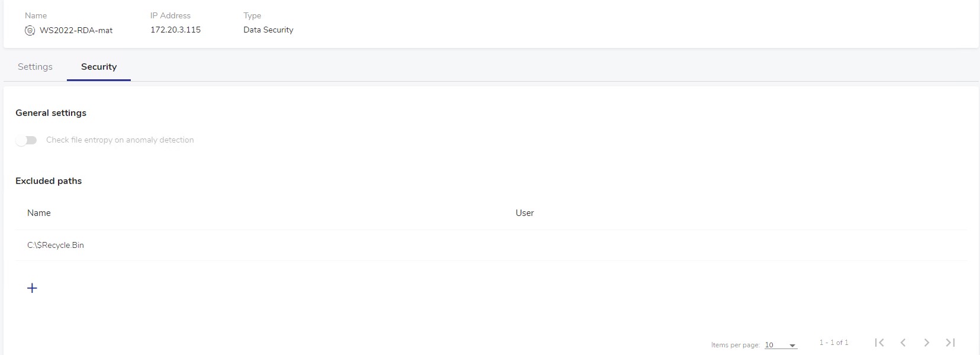Click the IP address 172.20.3.115
980x355 pixels.
[175, 30]
